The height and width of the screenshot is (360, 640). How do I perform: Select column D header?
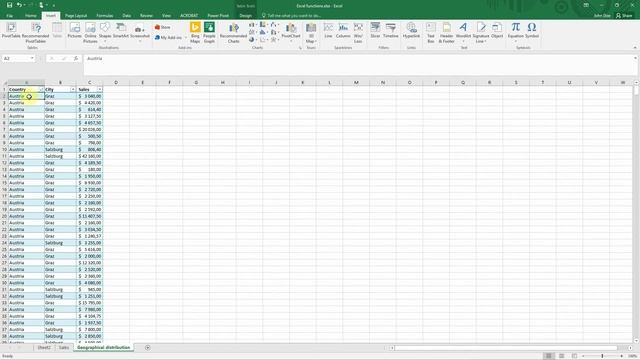[116, 82]
